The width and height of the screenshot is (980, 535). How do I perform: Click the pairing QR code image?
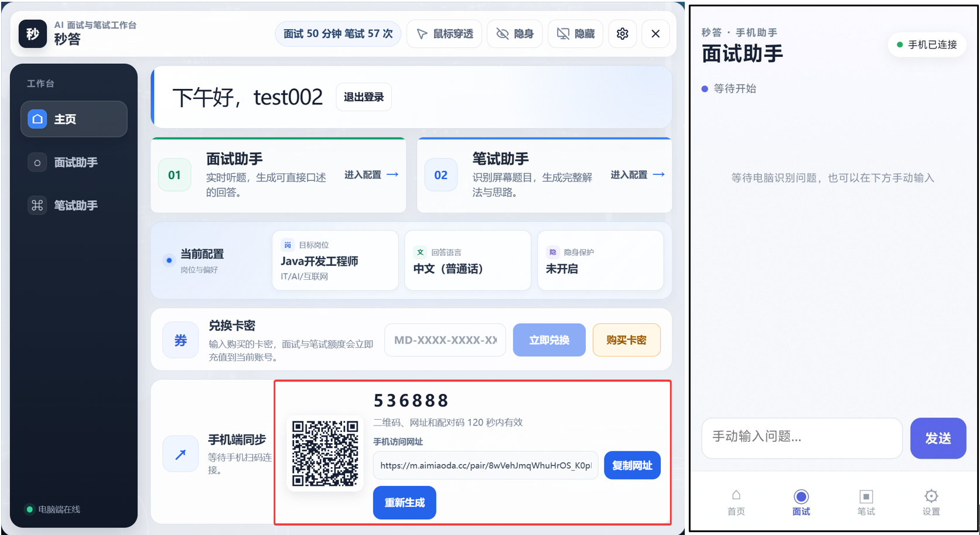click(326, 453)
